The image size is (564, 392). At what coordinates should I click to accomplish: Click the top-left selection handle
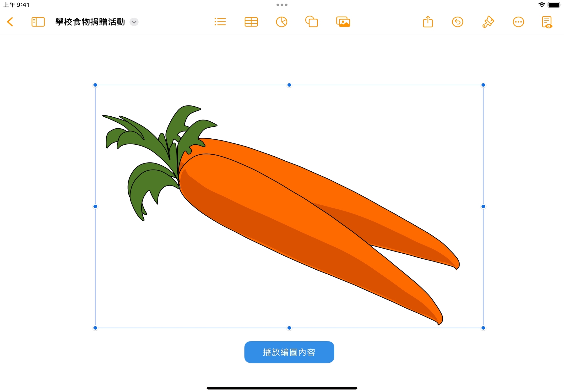coord(95,85)
